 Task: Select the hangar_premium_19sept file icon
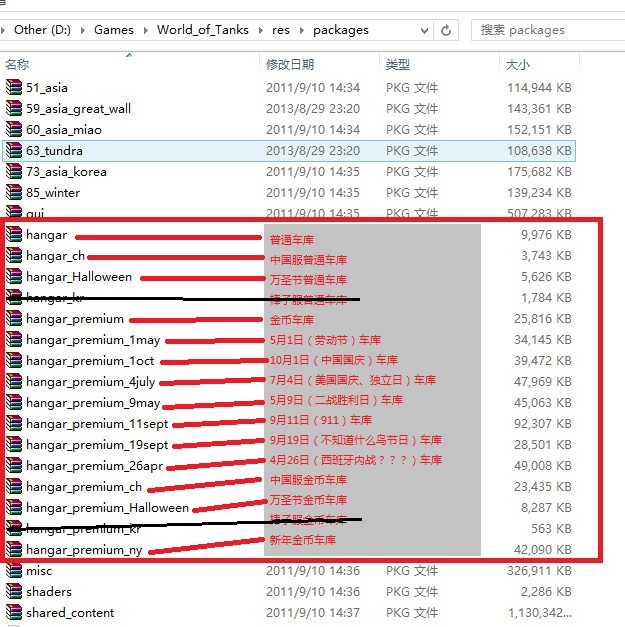point(14,444)
